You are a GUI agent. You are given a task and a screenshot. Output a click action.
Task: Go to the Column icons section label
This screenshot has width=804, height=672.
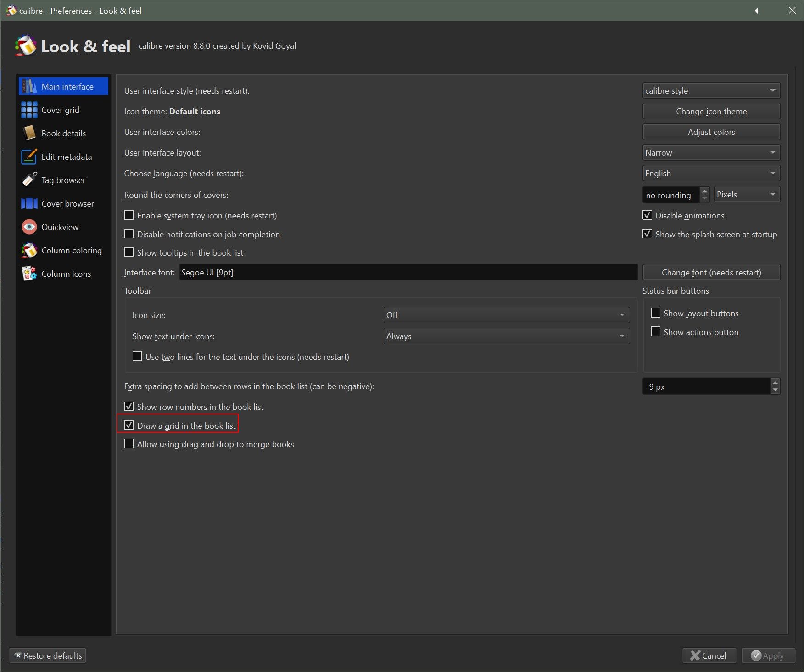[x=66, y=274]
